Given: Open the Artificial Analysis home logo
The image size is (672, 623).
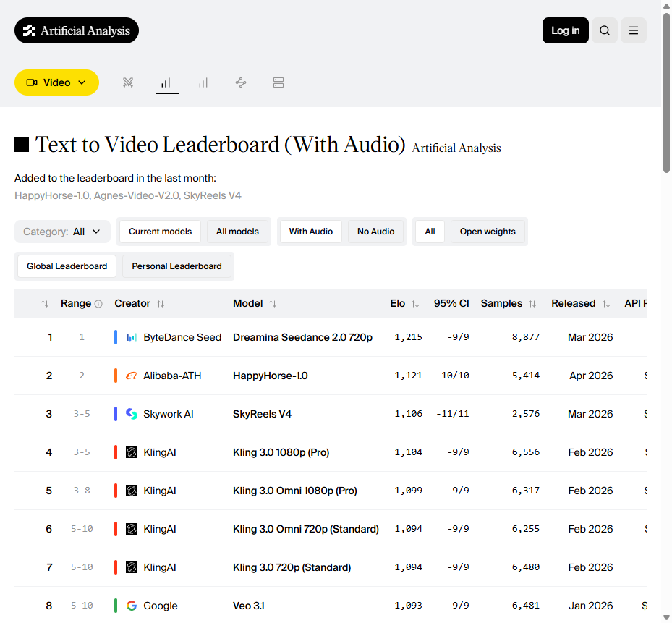Looking at the screenshot, I should point(76,30).
